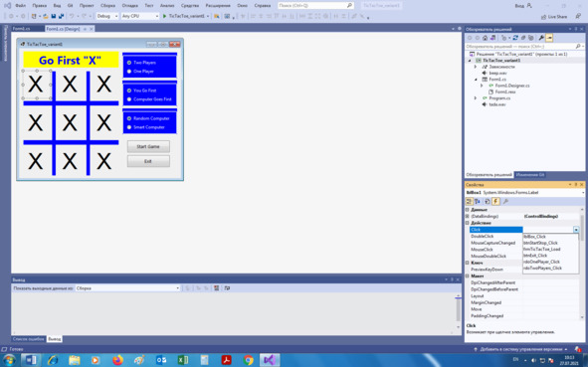
Task: Select the One Player radio button
Action: pyautogui.click(x=129, y=72)
